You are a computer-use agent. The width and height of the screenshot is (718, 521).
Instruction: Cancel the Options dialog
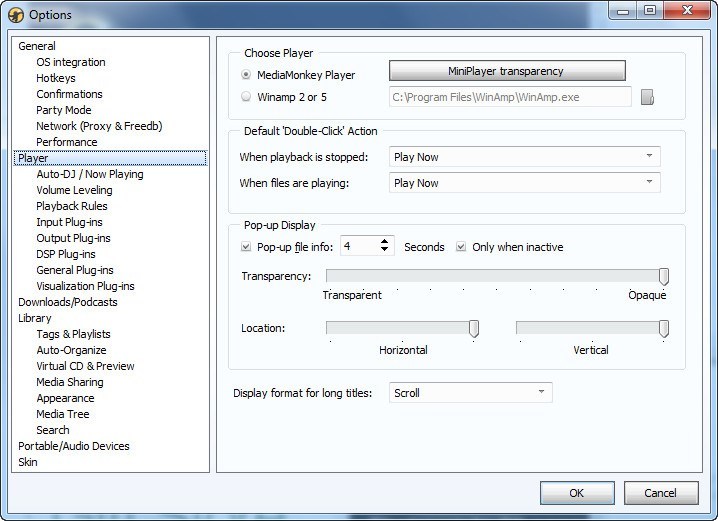click(x=660, y=493)
